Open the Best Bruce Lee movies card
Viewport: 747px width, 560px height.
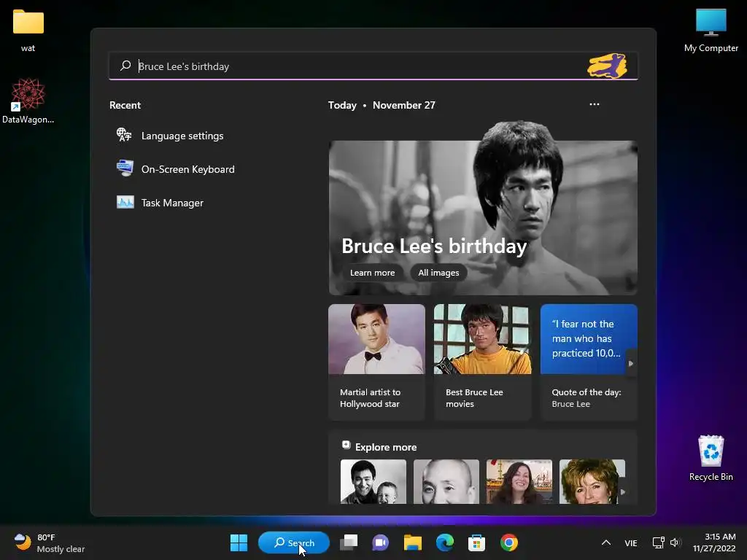(x=482, y=362)
